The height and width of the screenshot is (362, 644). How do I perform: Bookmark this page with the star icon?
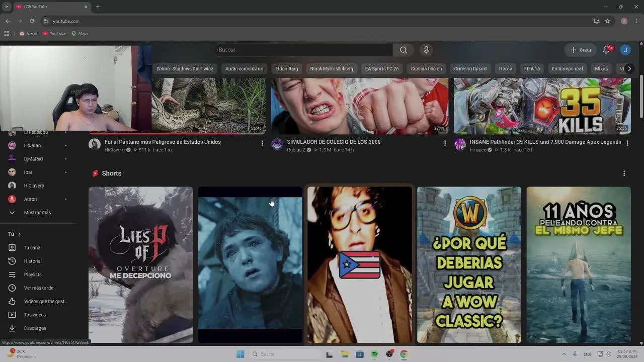click(607, 21)
